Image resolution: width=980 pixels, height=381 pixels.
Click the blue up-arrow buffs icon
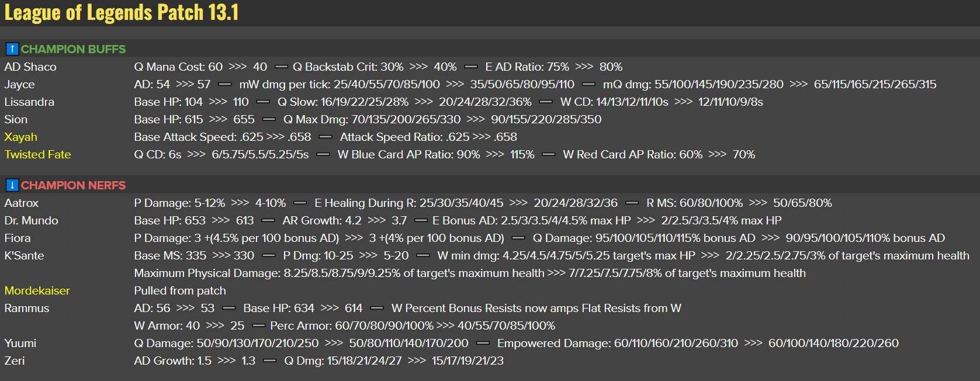point(12,49)
